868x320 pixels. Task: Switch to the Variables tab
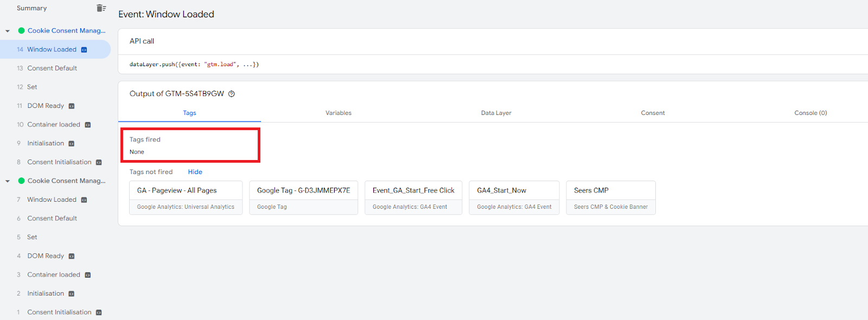pyautogui.click(x=338, y=113)
